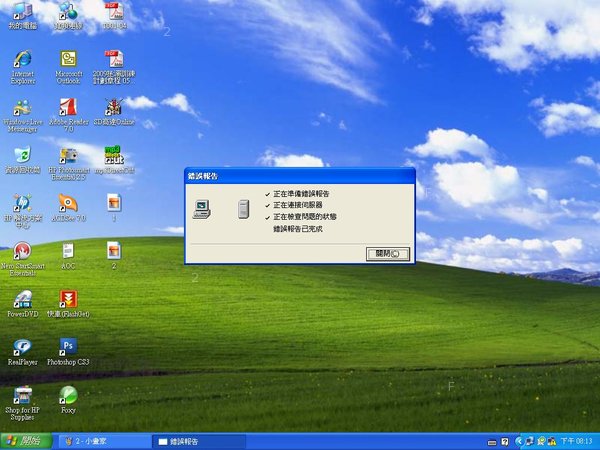
Task: Click the system tray clock
Action: (577, 442)
